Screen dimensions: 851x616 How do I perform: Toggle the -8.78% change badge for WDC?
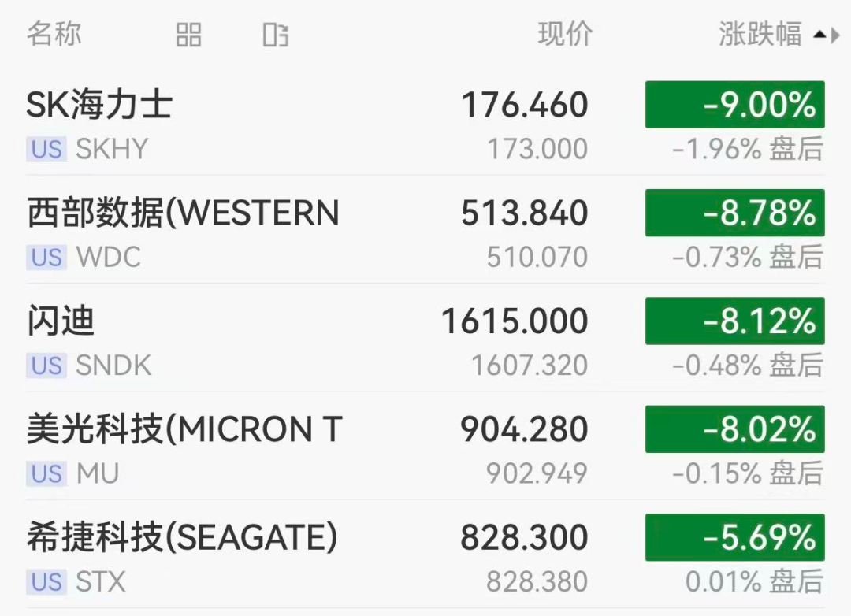point(735,213)
